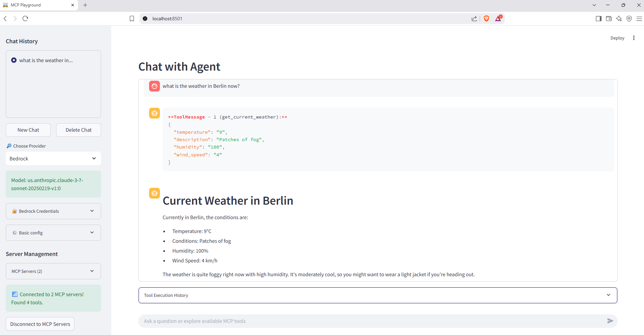This screenshot has height=335, width=644.
Task: Open Brave Rewards triangle icon
Action: pyautogui.click(x=498, y=19)
